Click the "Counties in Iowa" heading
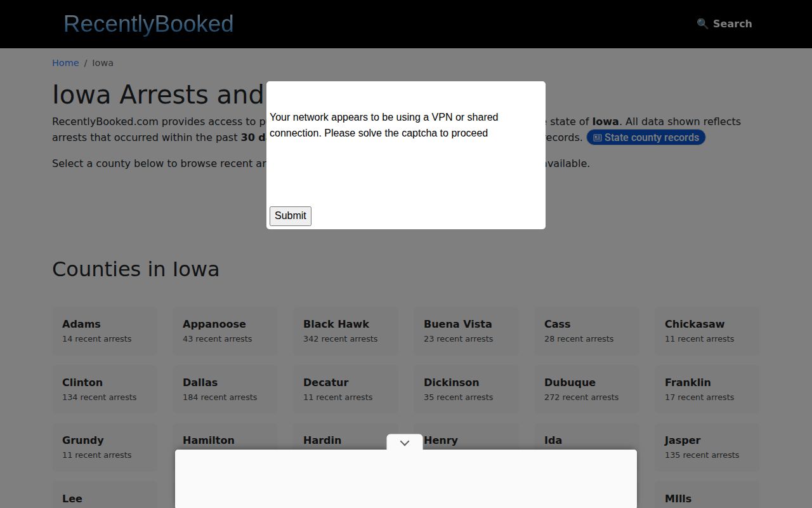 coord(136,269)
